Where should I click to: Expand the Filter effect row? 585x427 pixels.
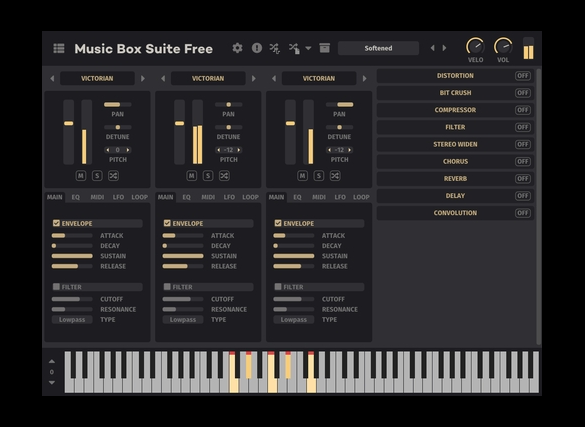pyautogui.click(x=455, y=127)
